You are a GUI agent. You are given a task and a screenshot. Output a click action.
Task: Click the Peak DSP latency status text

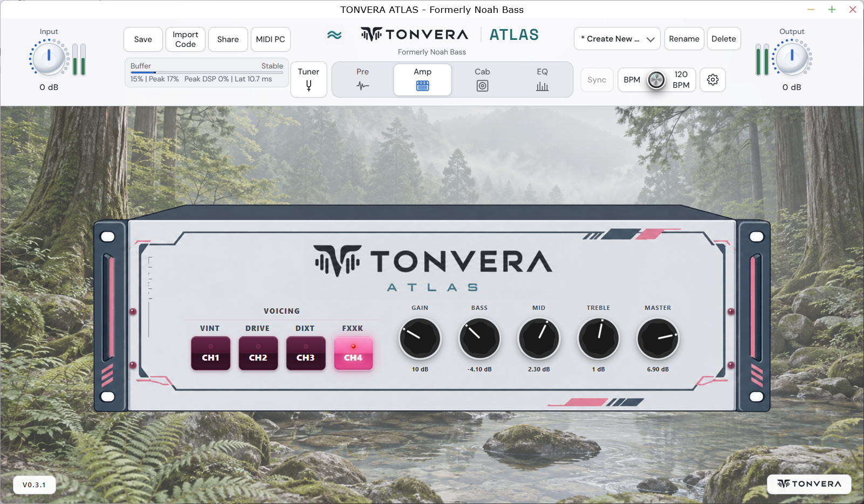(228, 79)
